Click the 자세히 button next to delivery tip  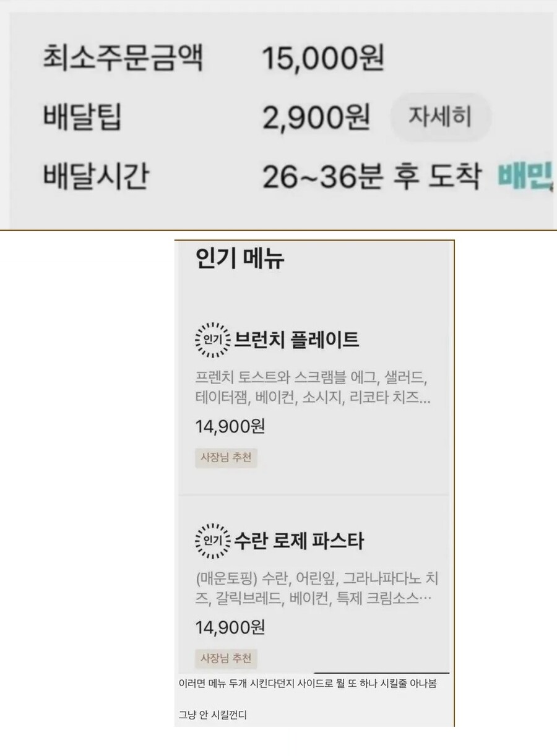click(x=441, y=116)
